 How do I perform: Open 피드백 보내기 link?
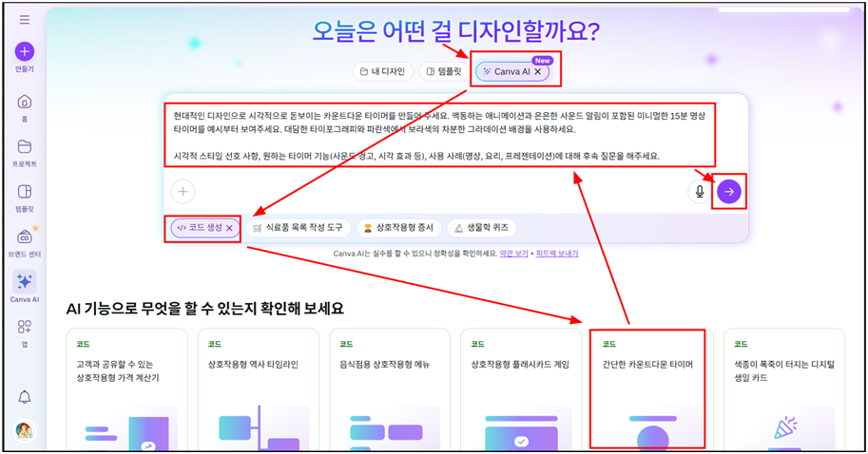click(x=557, y=254)
